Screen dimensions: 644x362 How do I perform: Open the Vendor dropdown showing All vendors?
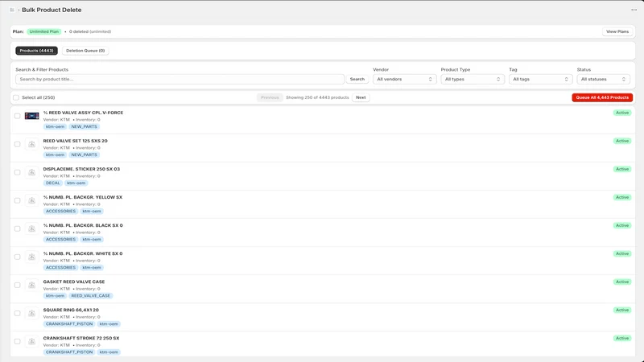coord(405,79)
